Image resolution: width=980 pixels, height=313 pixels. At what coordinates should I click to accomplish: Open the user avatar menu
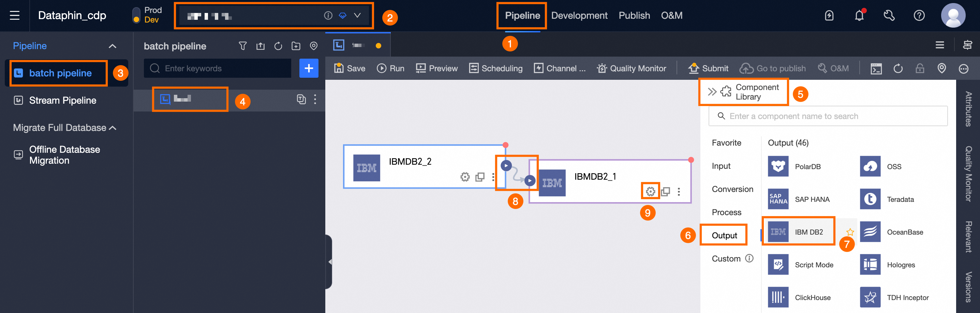953,16
